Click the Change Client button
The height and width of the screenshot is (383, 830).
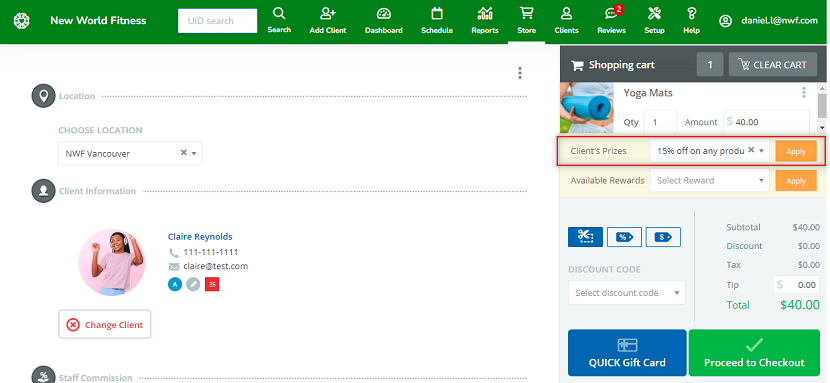click(105, 324)
